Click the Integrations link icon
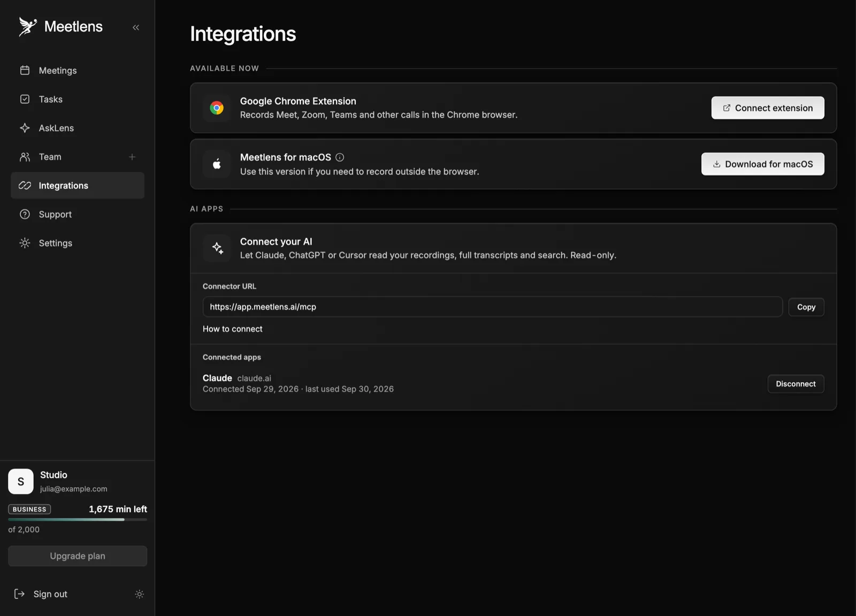 (x=25, y=185)
